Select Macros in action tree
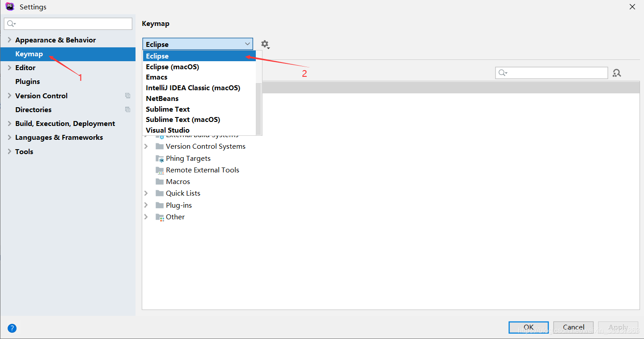 178,182
